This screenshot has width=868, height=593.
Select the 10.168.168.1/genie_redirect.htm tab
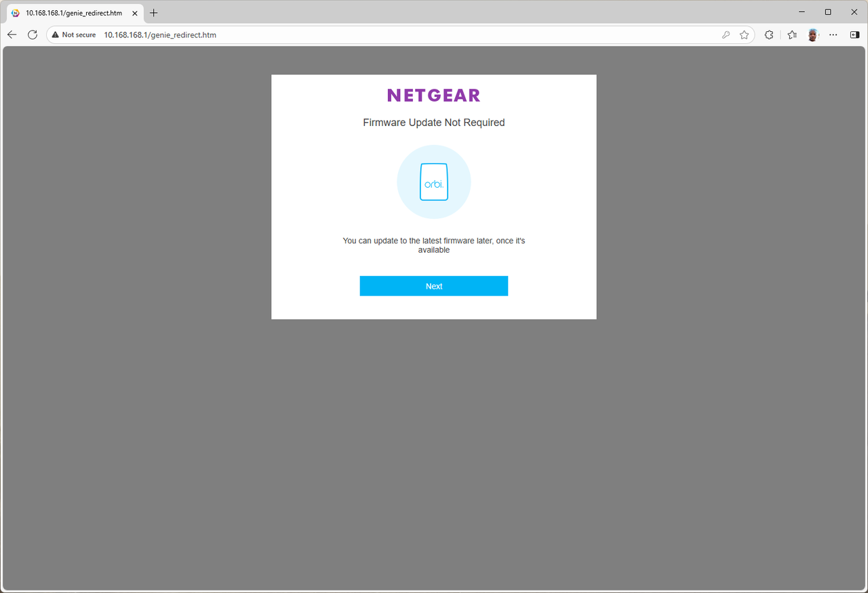(73, 13)
